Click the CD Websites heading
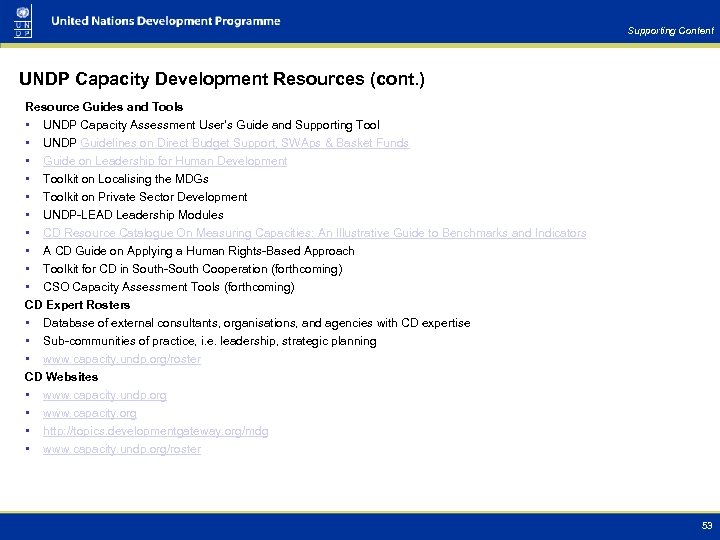This screenshot has width=720, height=540. pyautogui.click(x=61, y=377)
